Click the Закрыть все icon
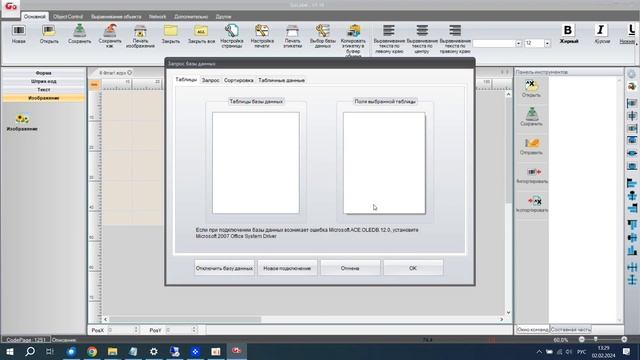The image size is (640, 360). (201, 31)
